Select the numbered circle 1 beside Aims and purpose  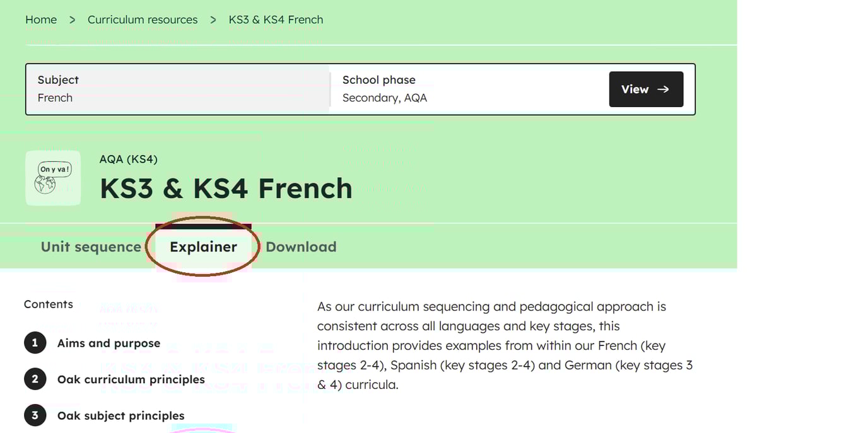point(35,343)
